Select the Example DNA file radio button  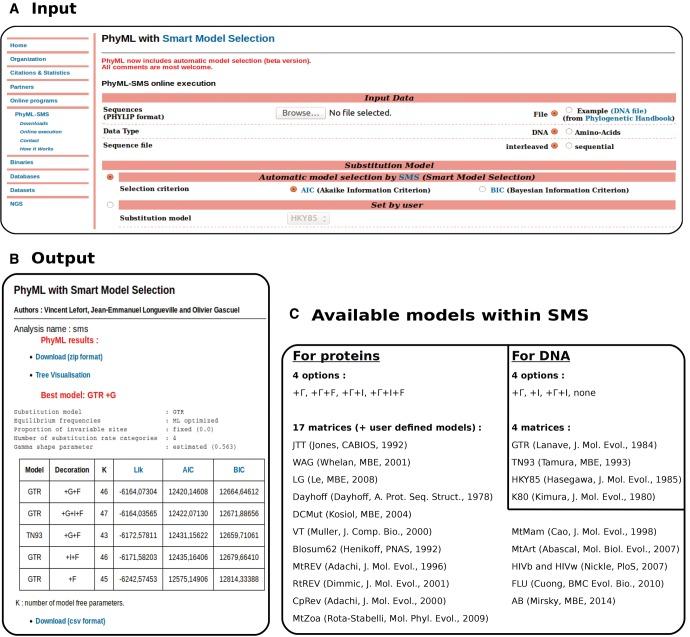click(x=569, y=110)
